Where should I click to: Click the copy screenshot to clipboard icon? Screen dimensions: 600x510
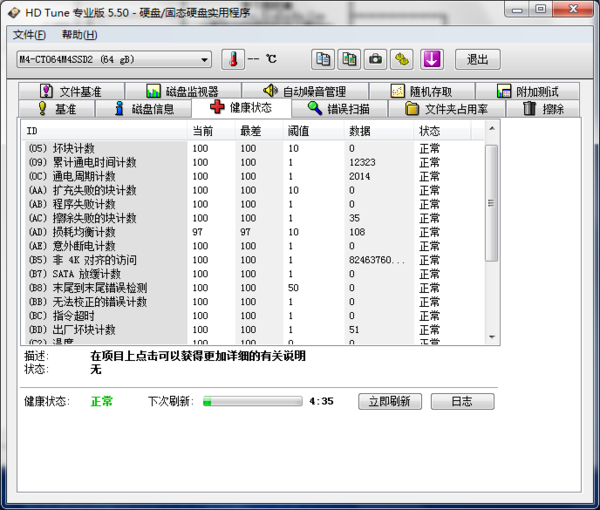pos(349,59)
